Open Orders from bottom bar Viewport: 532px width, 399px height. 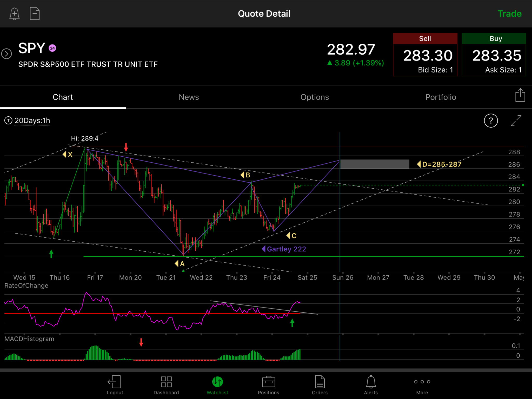coord(320,385)
